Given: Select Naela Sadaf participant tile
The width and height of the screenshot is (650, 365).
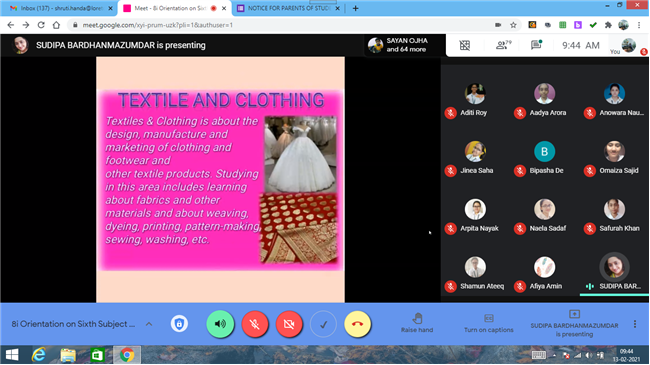Looking at the screenshot, I should [x=544, y=216].
